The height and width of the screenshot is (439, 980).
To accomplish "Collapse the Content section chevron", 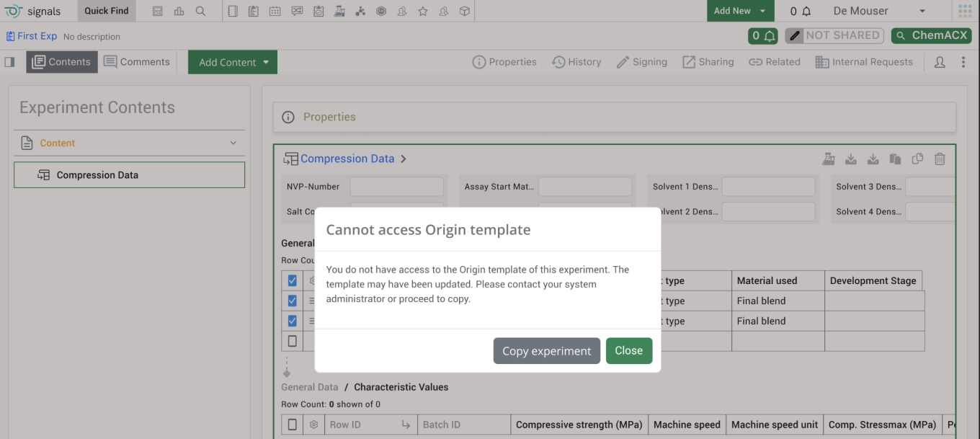I will click(x=233, y=143).
